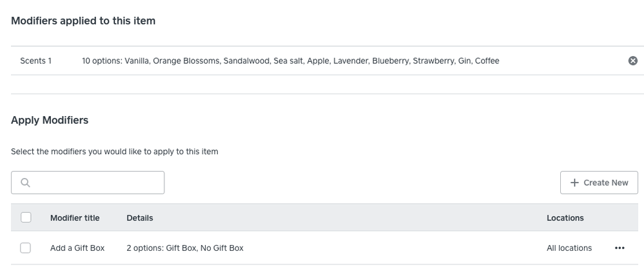The image size is (644, 267).
Task: Click the Details column header
Action: click(x=140, y=218)
